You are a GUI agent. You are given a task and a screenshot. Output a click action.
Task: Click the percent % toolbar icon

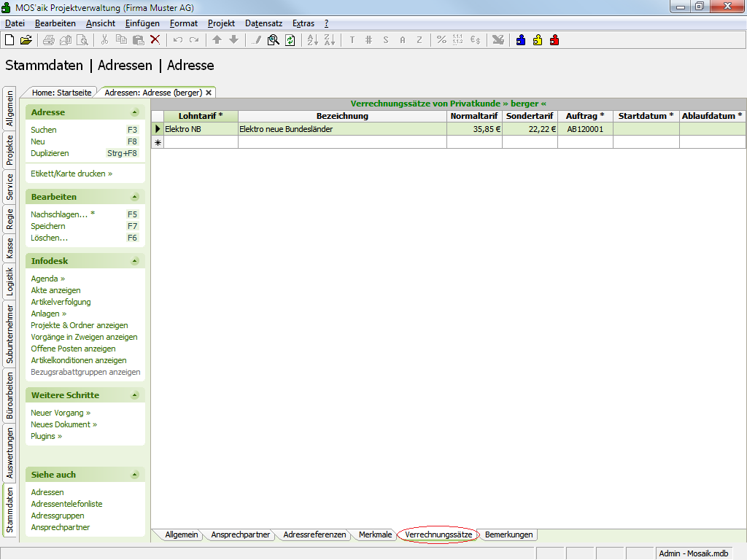click(441, 40)
